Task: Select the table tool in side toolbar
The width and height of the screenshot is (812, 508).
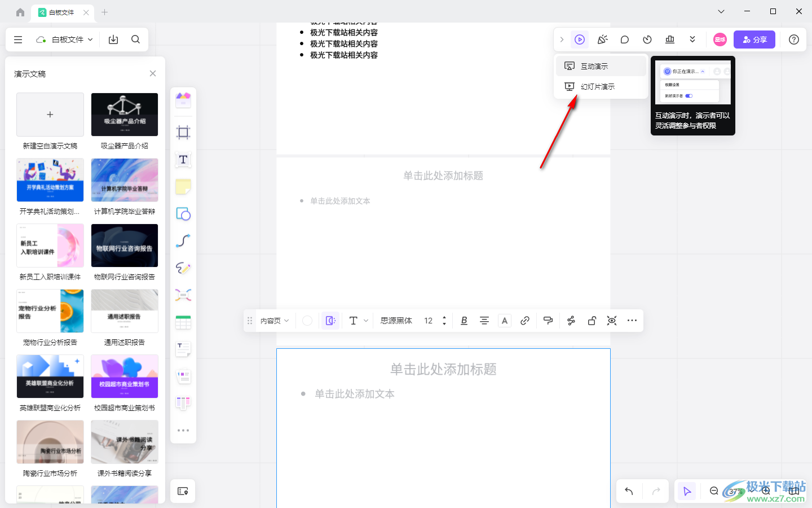Action: pyautogui.click(x=183, y=322)
